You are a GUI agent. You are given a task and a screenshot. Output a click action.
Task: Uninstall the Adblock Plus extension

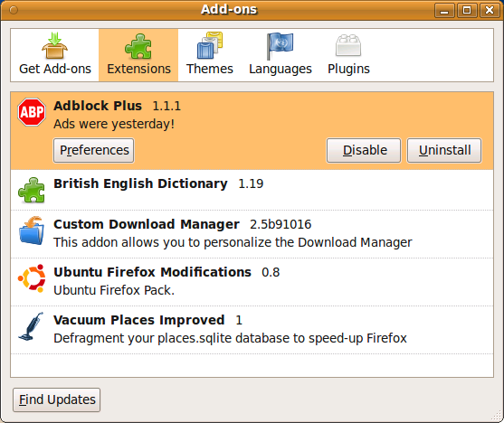click(444, 150)
